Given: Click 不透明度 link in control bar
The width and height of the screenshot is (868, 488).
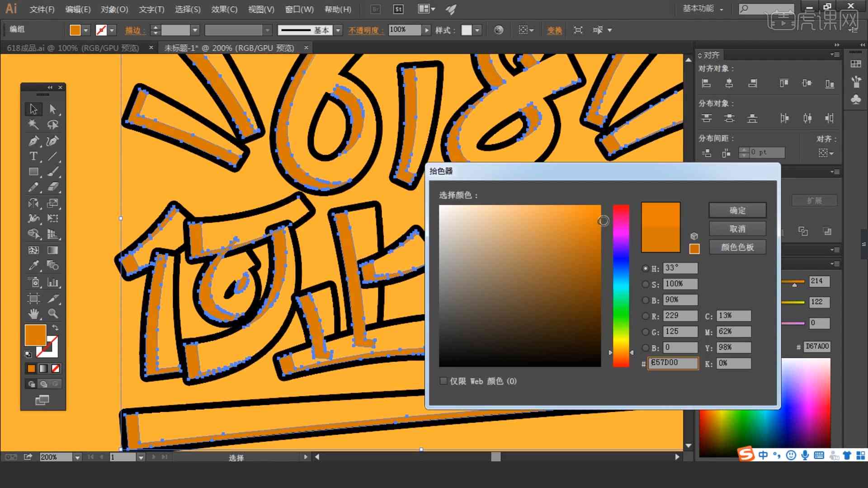Looking at the screenshot, I should (x=366, y=30).
